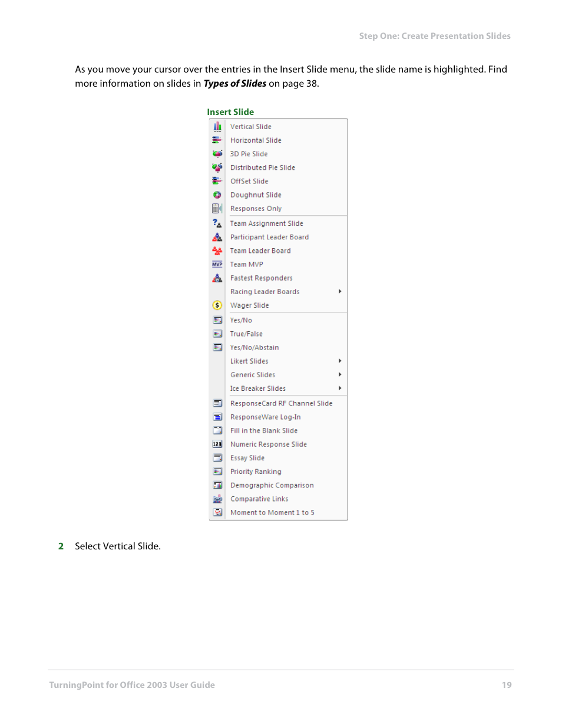Click the Yes/No slide icon
Viewport: 562px width, 728px height.
click(x=217, y=320)
